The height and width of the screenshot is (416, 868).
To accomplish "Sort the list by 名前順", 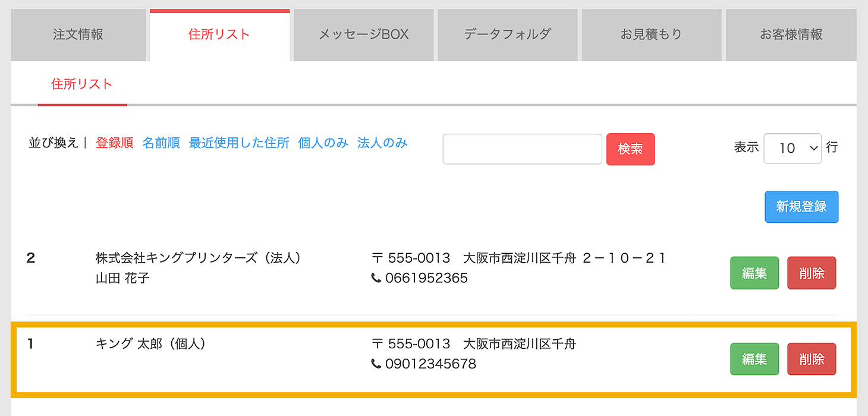I will pos(161,143).
